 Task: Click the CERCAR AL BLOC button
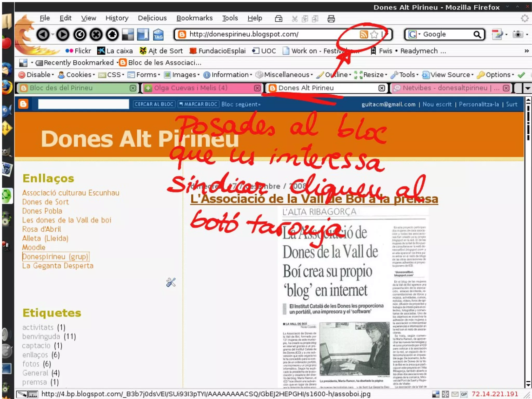coord(154,104)
